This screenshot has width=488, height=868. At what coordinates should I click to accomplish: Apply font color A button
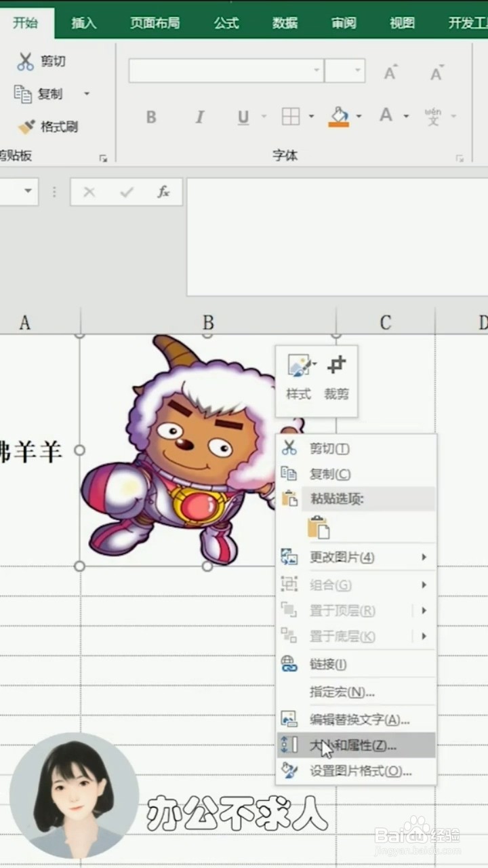(x=386, y=115)
